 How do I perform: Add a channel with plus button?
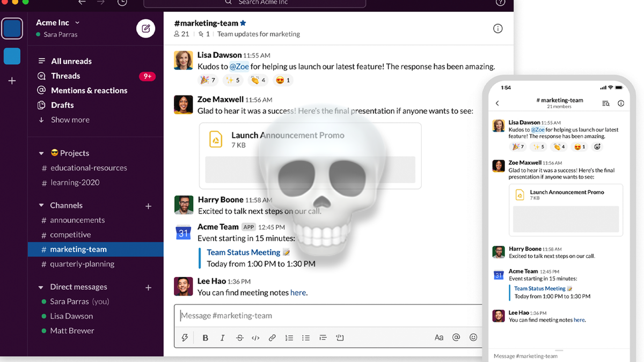[149, 206]
